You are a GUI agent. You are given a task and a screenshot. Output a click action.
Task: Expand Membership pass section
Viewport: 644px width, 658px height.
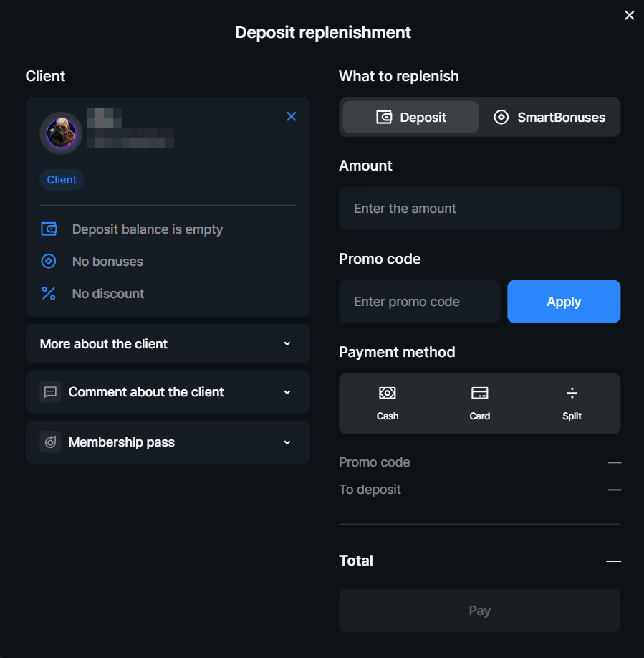point(168,442)
